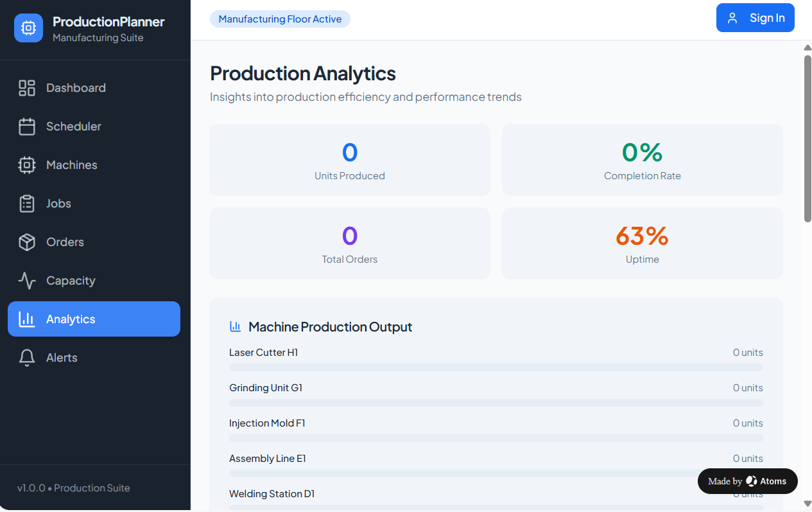This screenshot has width=812, height=512.
Task: Click the ProductionPlanner chip logo icon
Action: click(28, 28)
